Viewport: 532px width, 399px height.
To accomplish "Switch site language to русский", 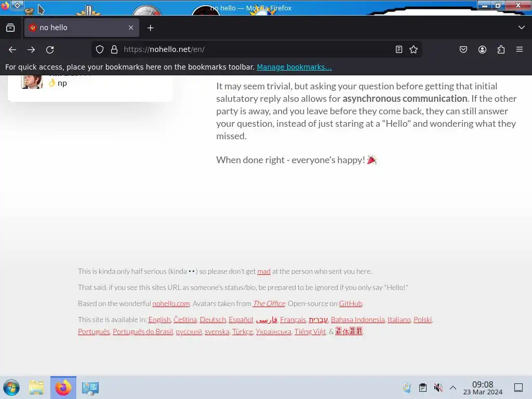I will [x=189, y=331].
